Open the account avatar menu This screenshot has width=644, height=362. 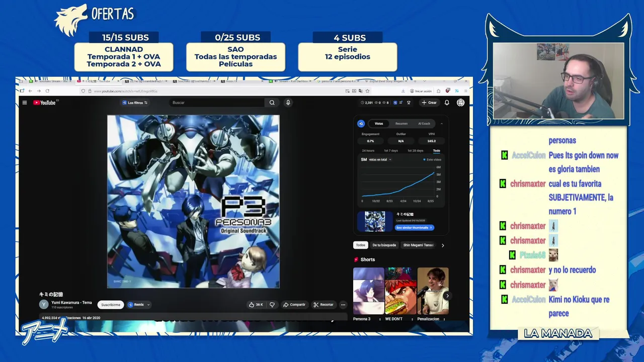pos(460,103)
